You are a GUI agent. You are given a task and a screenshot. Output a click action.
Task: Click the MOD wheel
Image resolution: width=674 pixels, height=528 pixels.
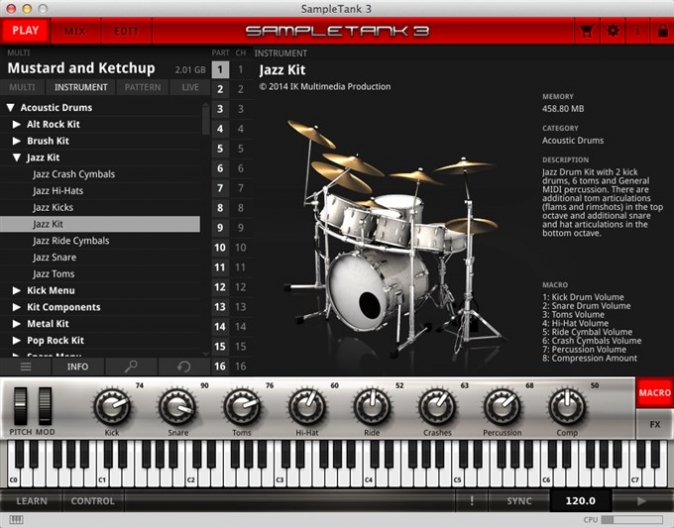tap(45, 406)
